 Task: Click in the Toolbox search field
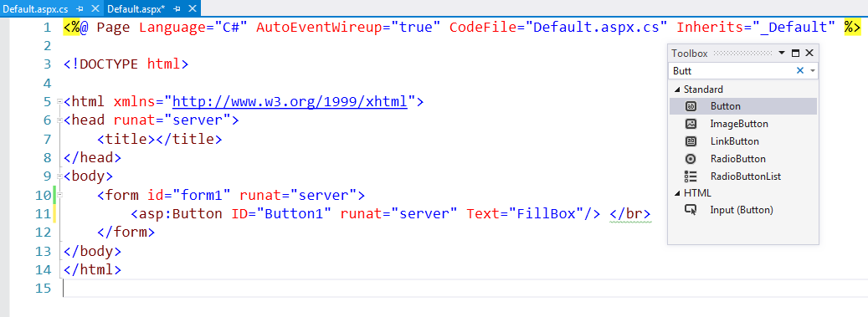(x=731, y=71)
